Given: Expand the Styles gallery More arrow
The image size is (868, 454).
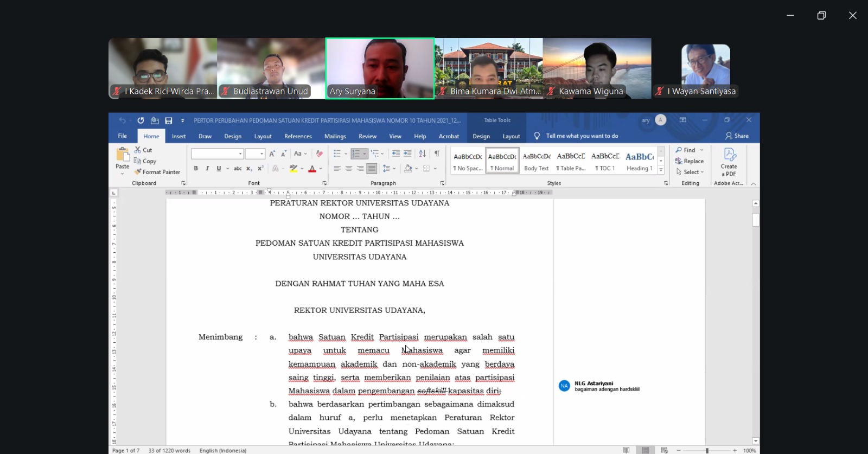Looking at the screenshot, I should [x=661, y=170].
